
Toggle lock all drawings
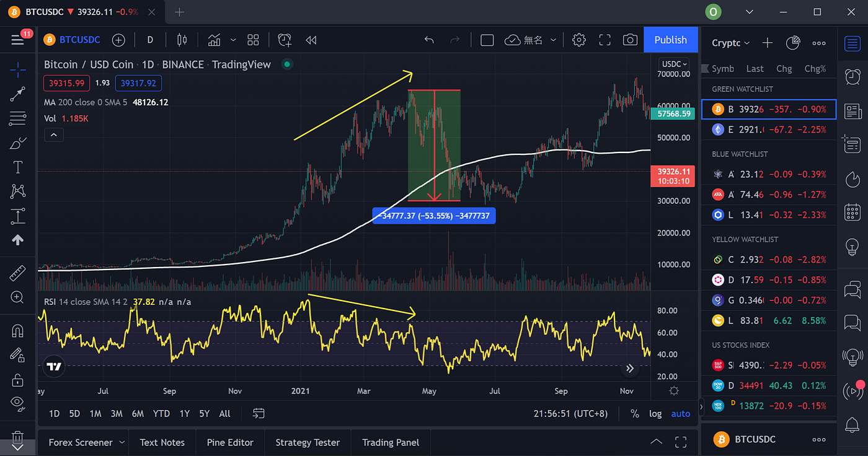click(18, 379)
